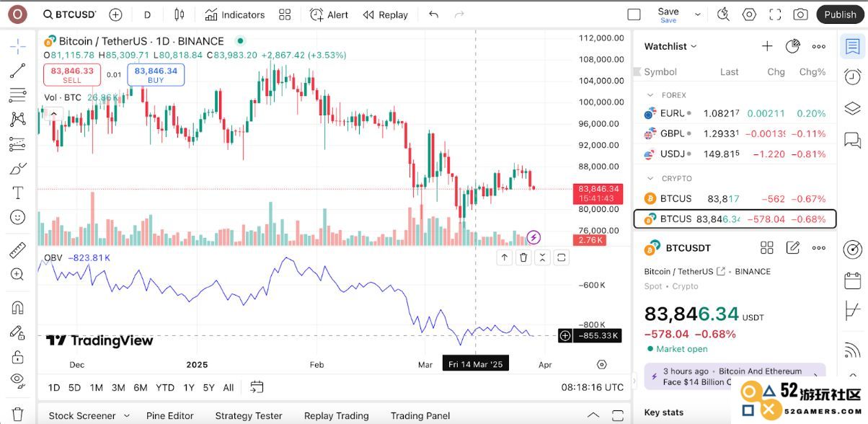This screenshot has width=868, height=424.
Task: Open the forecasting and measurement tools
Action: (18, 144)
